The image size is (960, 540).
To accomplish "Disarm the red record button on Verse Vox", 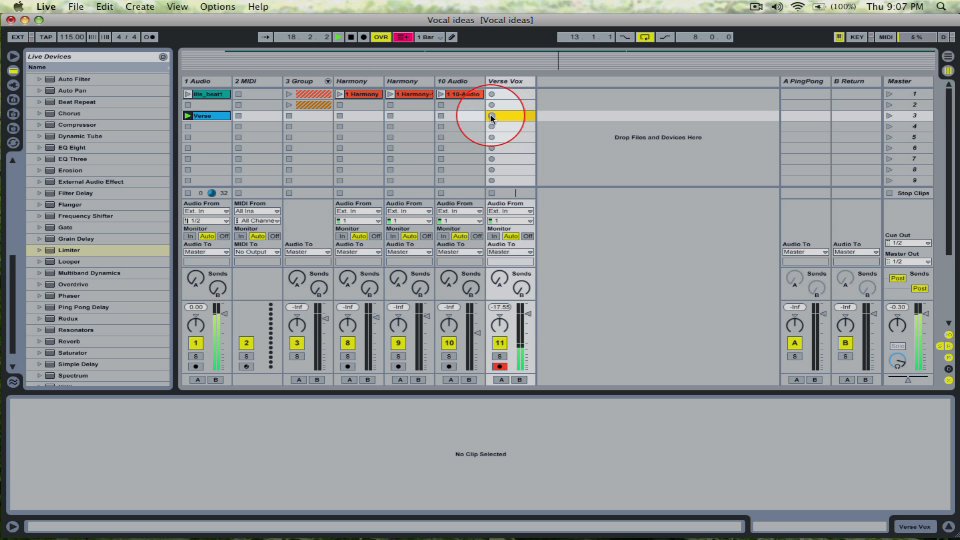I will pos(499,367).
